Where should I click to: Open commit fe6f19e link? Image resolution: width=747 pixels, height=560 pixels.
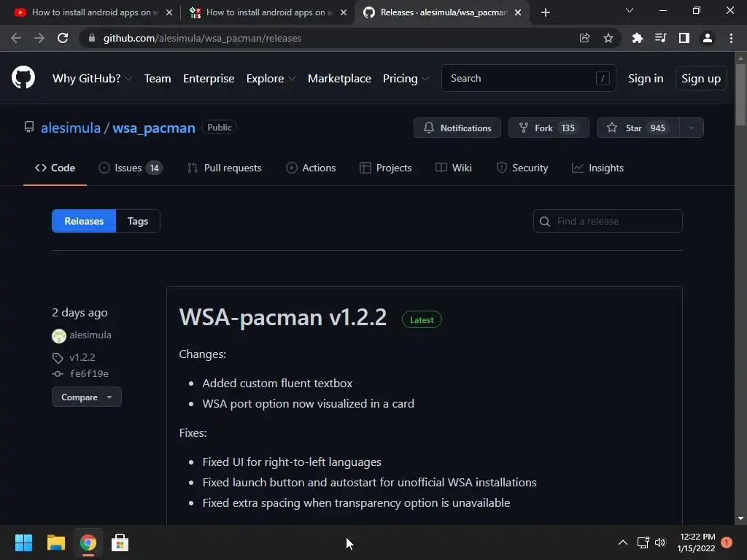point(89,374)
